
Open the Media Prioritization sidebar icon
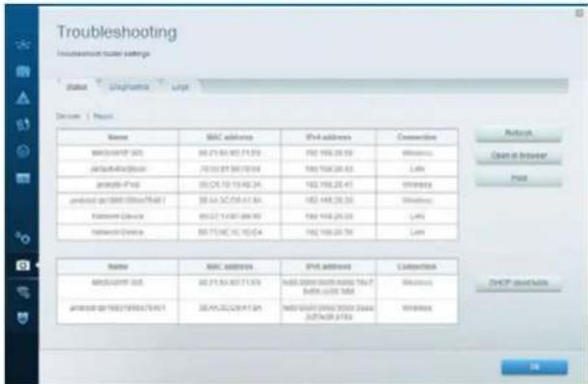coord(23,124)
